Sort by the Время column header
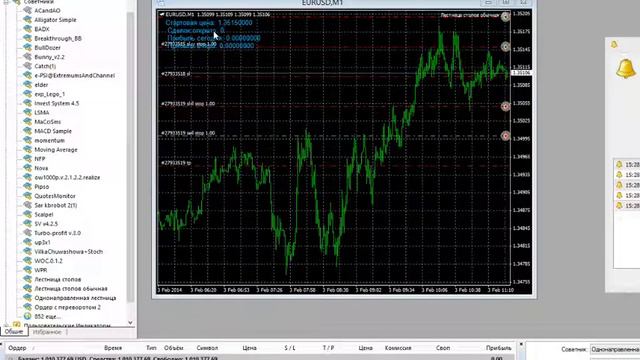Image resolution: width=640 pixels, height=360 pixels. click(113, 348)
